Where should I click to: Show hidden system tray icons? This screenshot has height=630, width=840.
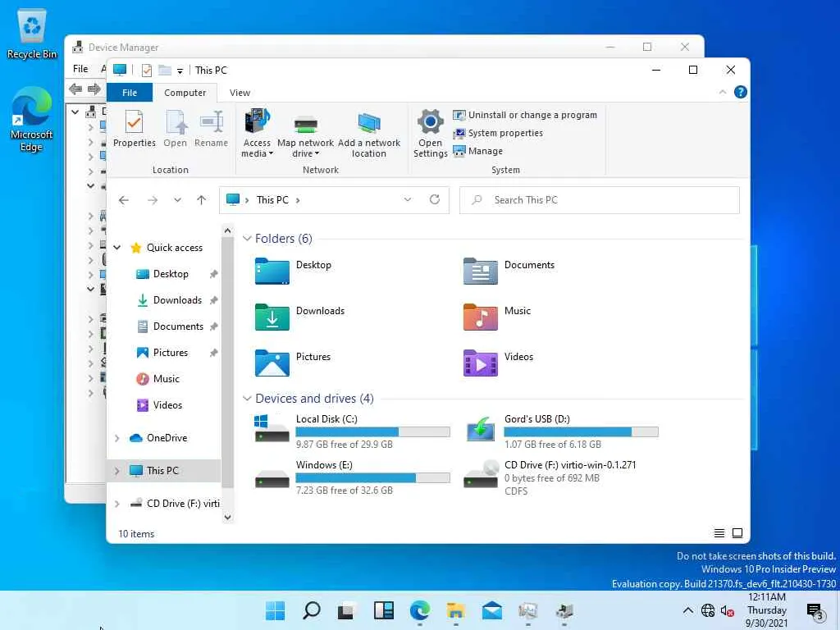688,610
